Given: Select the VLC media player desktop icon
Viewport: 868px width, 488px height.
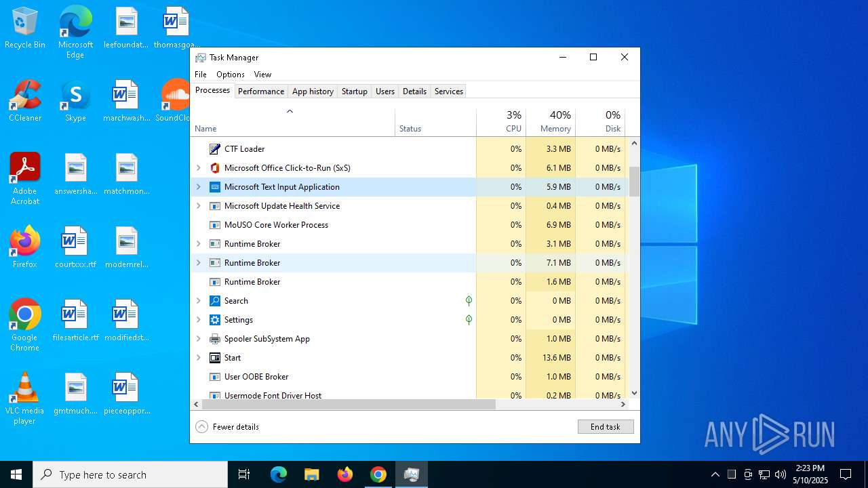Looking at the screenshot, I should tap(25, 399).
